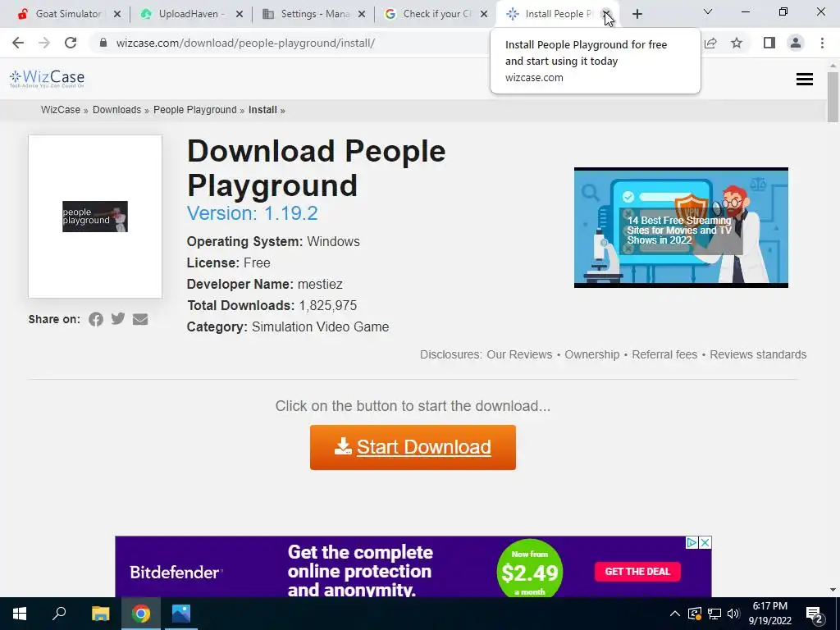Open the Windows Start menu

[x=20, y=614]
